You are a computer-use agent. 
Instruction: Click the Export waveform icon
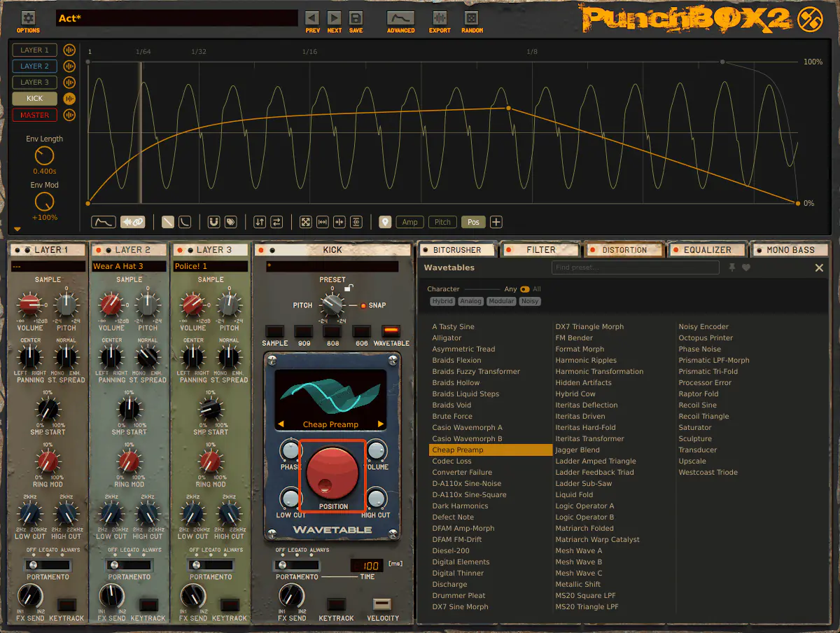tap(440, 18)
